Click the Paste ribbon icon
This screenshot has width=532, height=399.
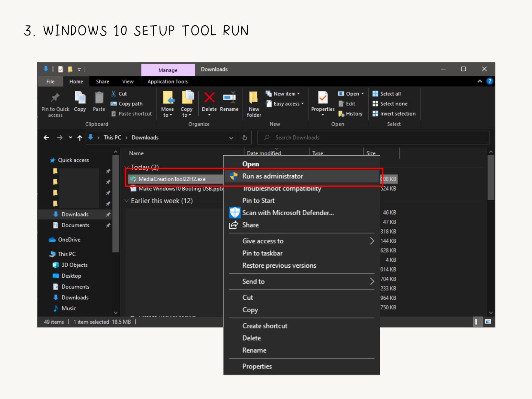99,97
